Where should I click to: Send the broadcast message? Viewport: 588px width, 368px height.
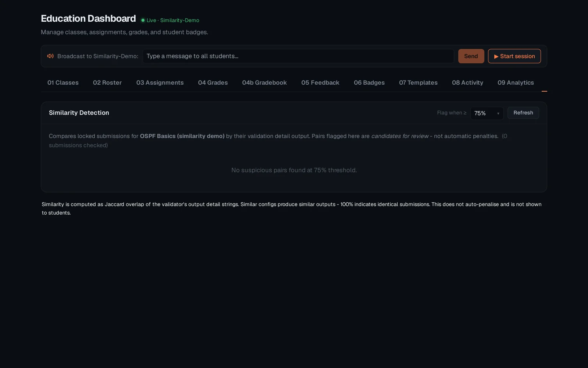(x=471, y=56)
